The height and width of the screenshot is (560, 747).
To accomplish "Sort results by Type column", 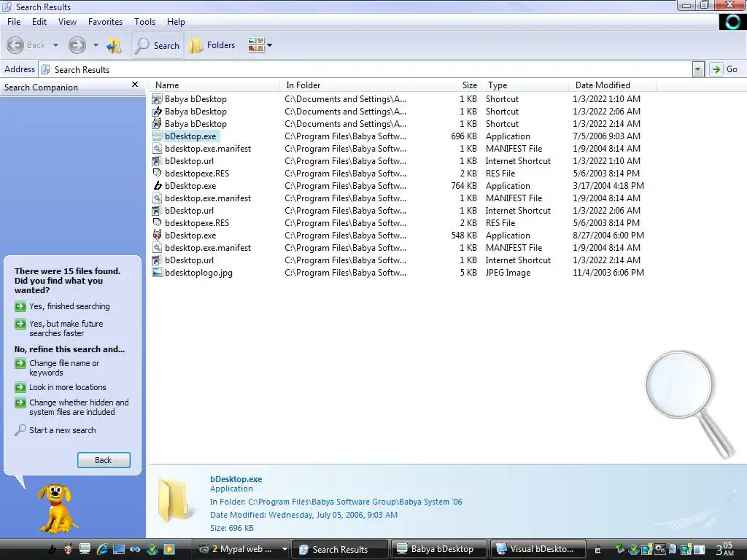I will point(525,85).
